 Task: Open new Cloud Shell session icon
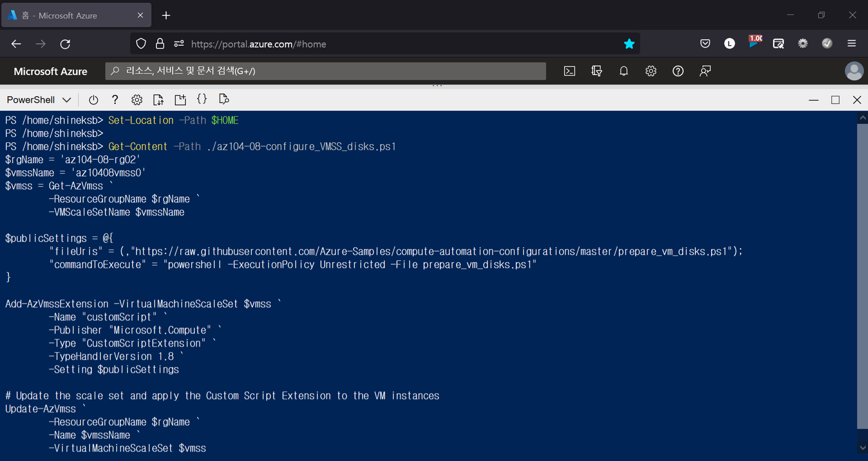pyautogui.click(x=180, y=100)
